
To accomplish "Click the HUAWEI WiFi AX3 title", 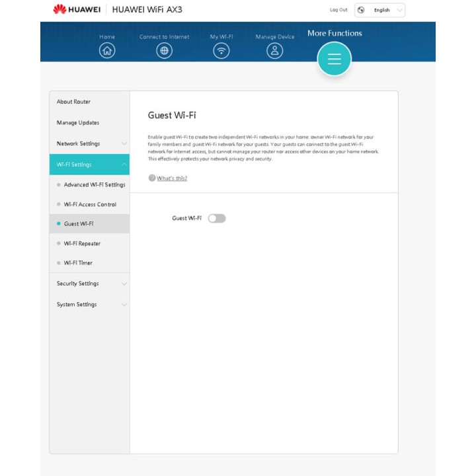I will [x=147, y=9].
